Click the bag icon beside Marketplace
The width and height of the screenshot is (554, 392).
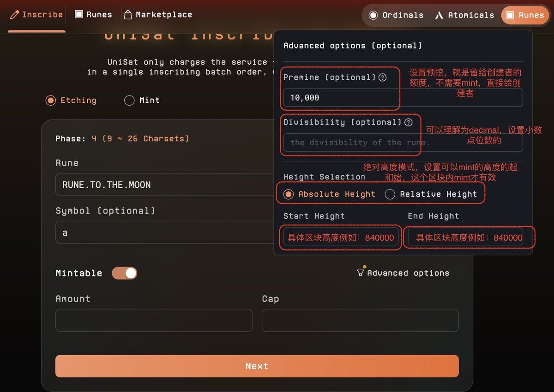coord(128,15)
